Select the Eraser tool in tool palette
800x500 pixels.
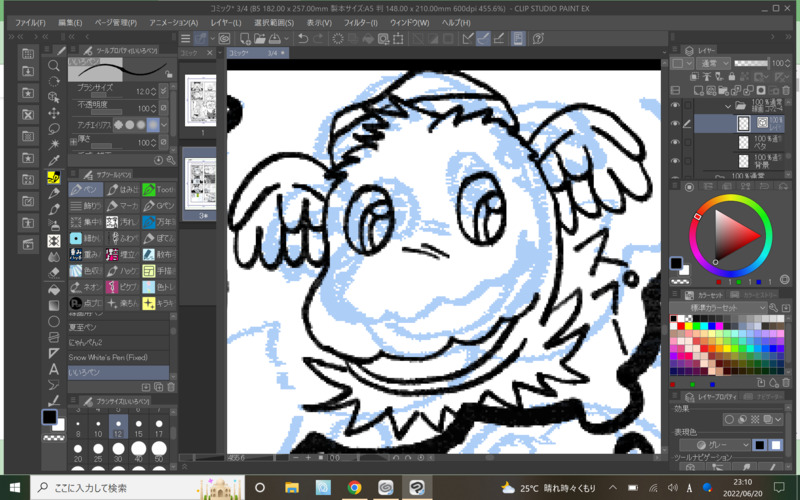tap(54, 272)
